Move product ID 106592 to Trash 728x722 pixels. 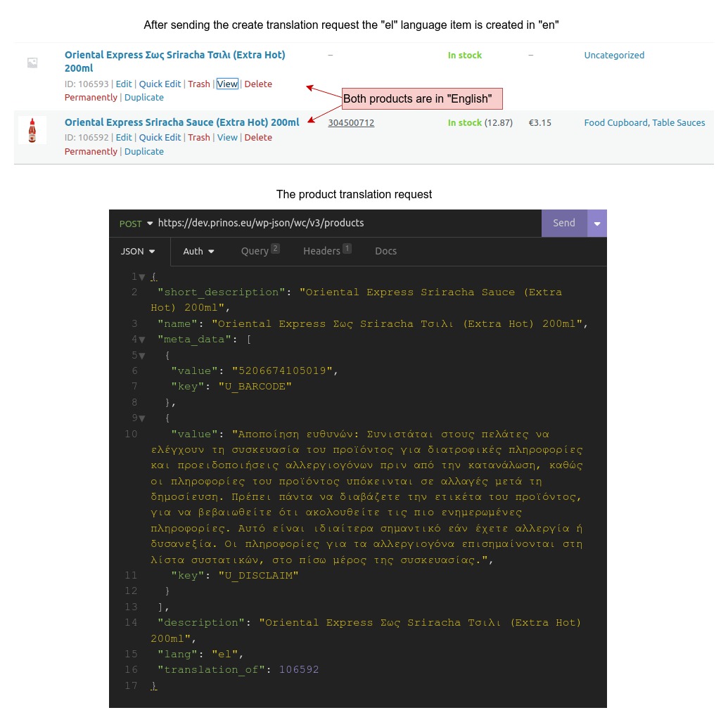coord(199,137)
